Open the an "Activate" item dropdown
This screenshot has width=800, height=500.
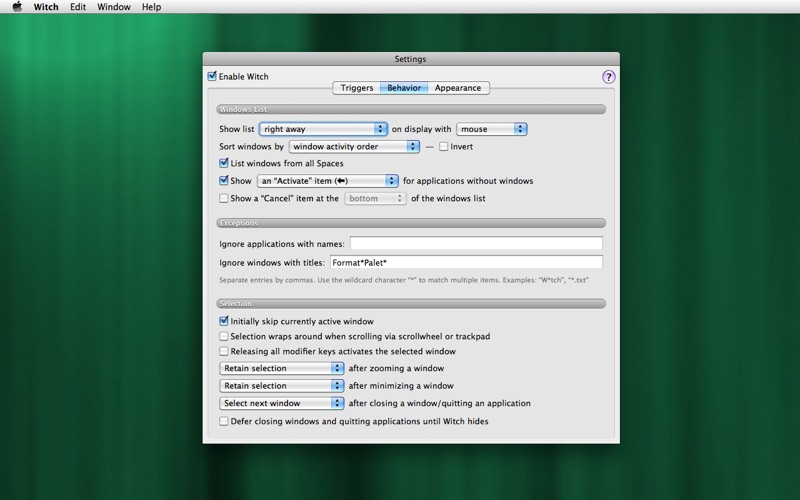point(328,181)
